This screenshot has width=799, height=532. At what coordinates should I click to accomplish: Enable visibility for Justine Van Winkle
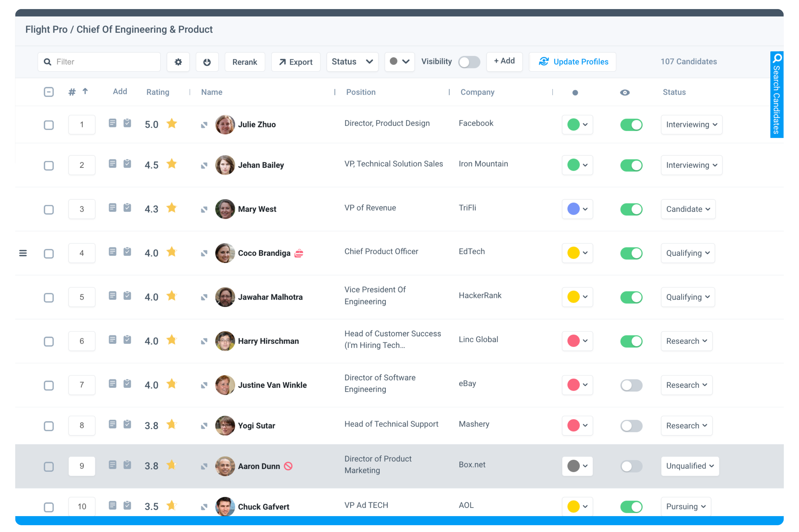[631, 385]
